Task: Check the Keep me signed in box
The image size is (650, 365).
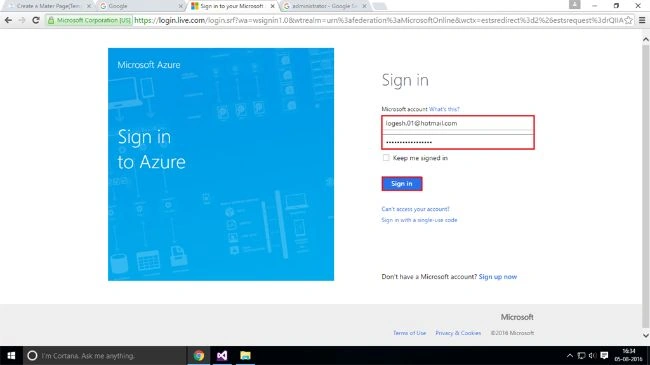Action: [x=386, y=158]
